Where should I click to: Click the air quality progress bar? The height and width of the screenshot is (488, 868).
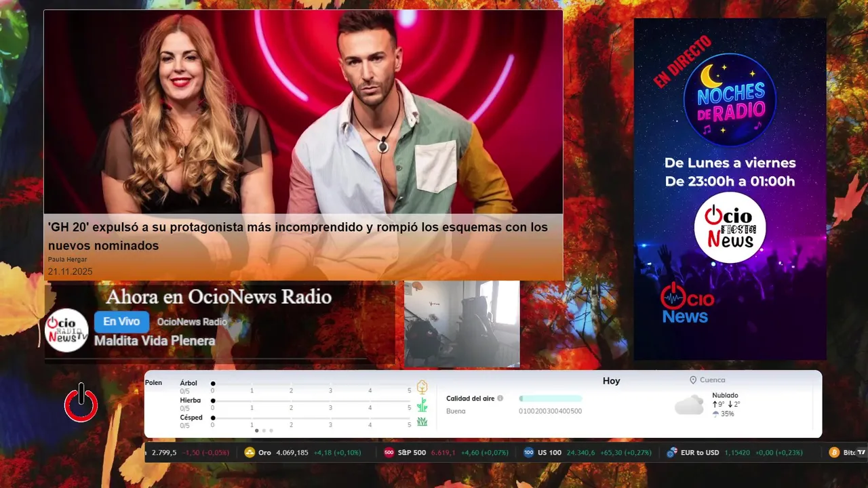[x=550, y=399]
